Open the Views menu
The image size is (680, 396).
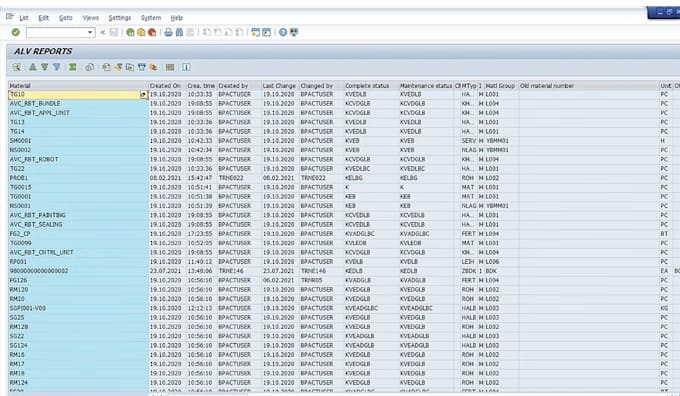pos(91,18)
